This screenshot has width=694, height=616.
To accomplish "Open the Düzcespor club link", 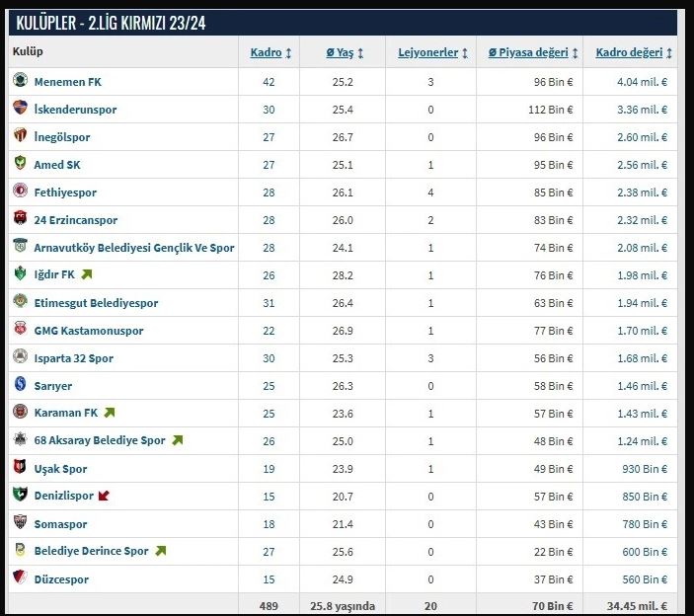I will [x=61, y=579].
